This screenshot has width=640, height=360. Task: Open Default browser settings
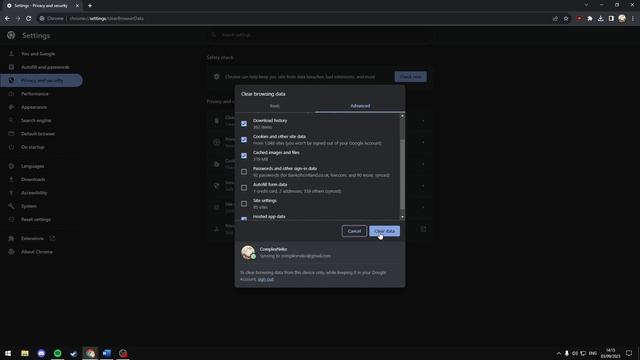coord(38,134)
